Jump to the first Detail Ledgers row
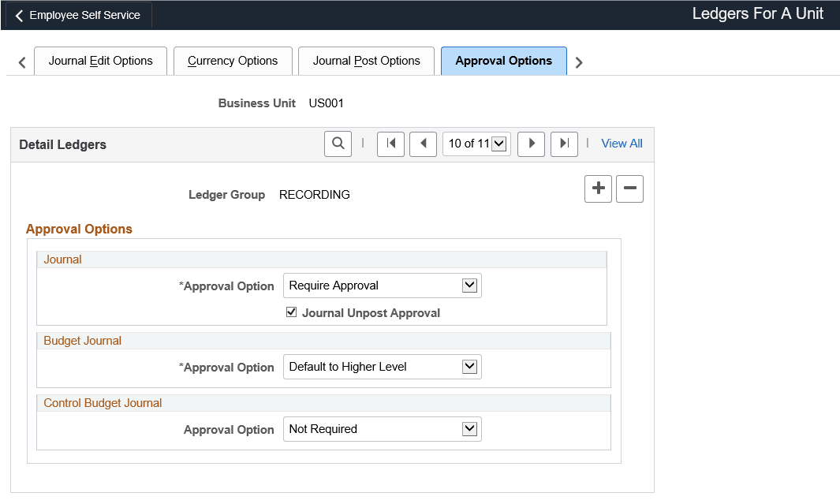 pos(390,144)
